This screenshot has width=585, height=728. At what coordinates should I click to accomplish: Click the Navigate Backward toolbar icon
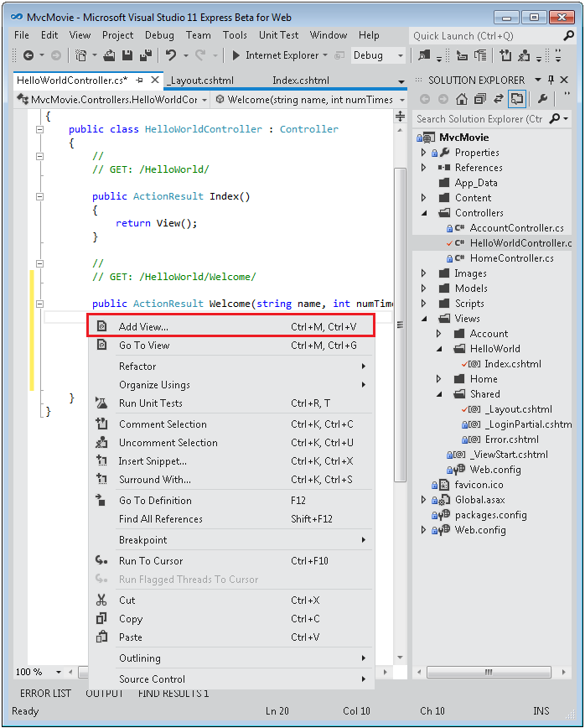coord(28,55)
